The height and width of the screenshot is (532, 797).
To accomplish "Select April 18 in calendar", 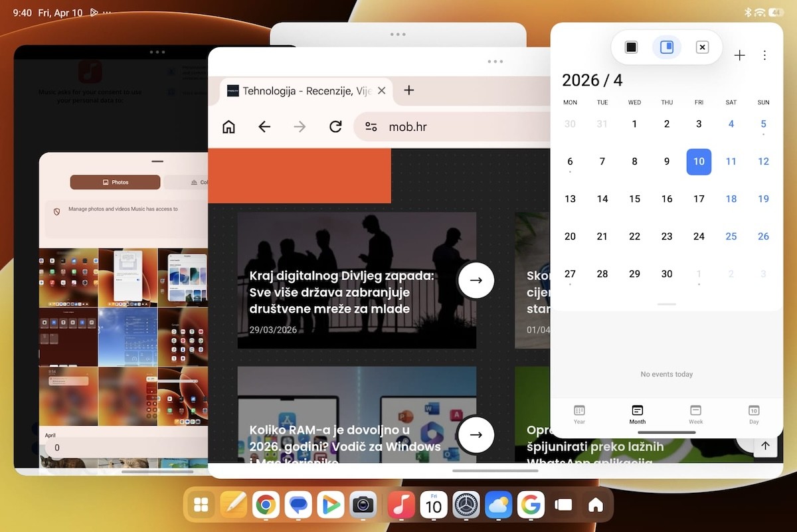I will (731, 199).
